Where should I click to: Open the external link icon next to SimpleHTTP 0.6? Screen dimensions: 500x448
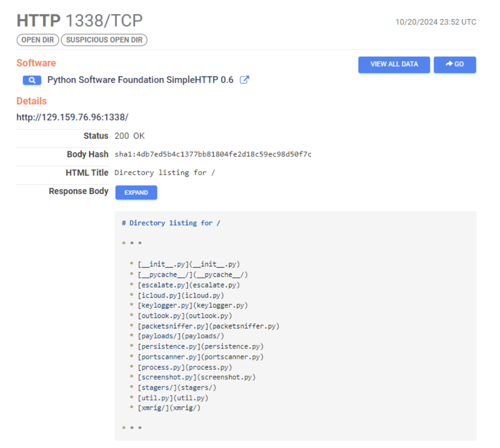244,80
